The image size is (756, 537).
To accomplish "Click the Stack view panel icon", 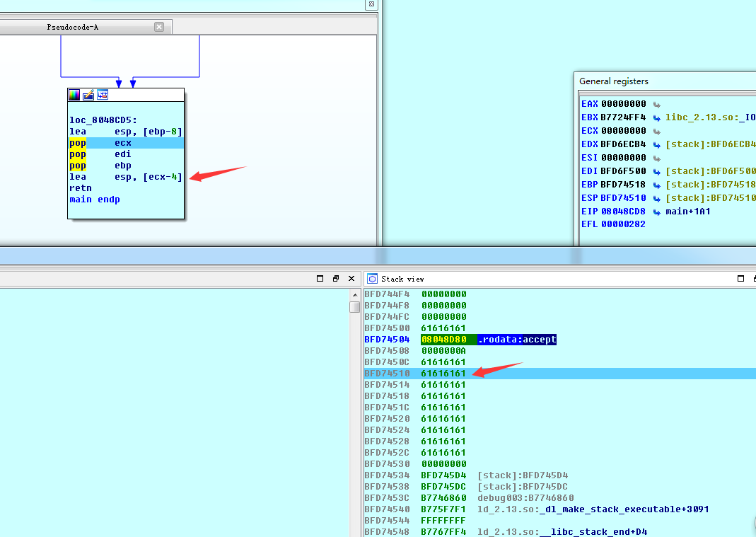I will (372, 279).
